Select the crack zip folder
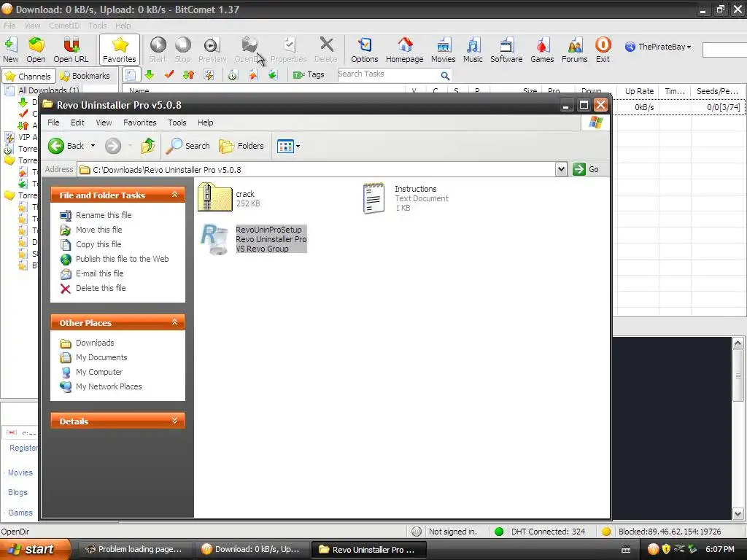 tap(229, 198)
